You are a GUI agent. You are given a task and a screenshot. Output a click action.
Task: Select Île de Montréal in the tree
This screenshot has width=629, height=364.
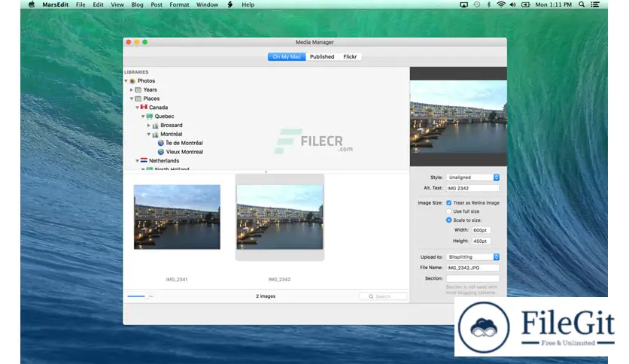184,143
